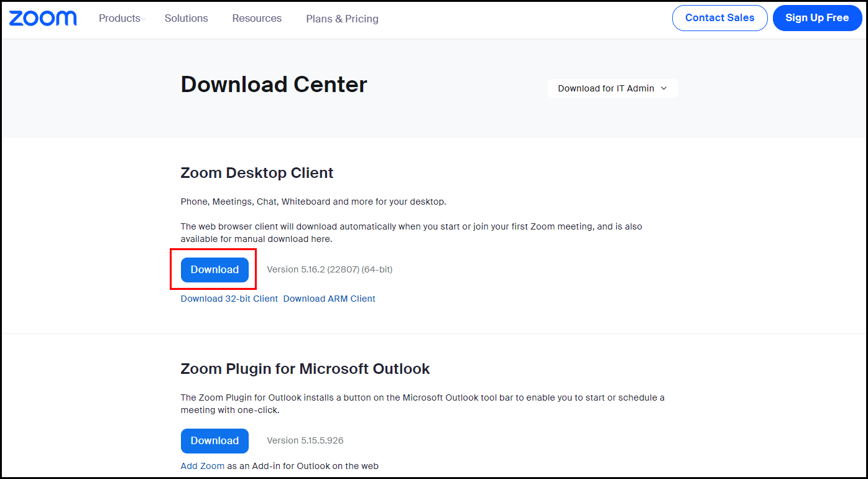
Task: Download the Zoom Plugin for Microsoft Outlook
Action: pos(215,441)
